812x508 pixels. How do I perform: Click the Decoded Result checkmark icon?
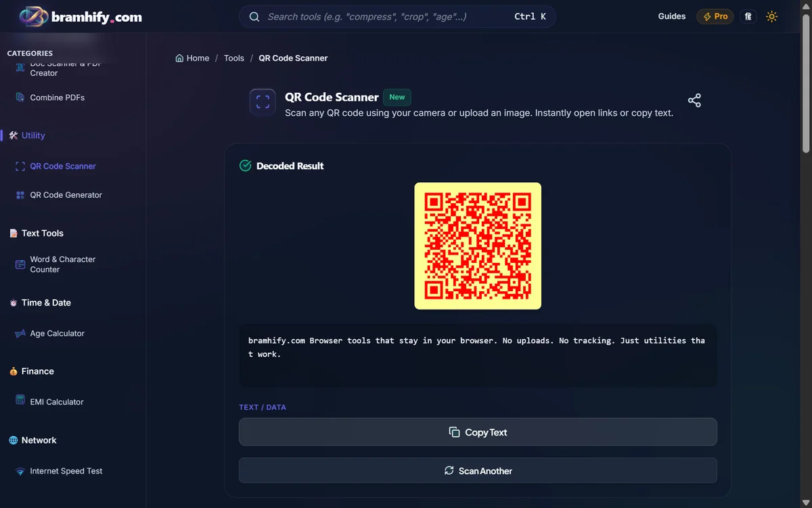tap(246, 166)
